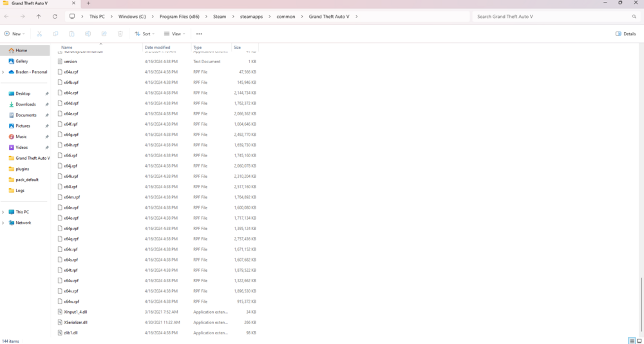Image resolution: width=644 pixels, height=344 pixels.
Task: Select the version text document icon
Action: (x=60, y=61)
